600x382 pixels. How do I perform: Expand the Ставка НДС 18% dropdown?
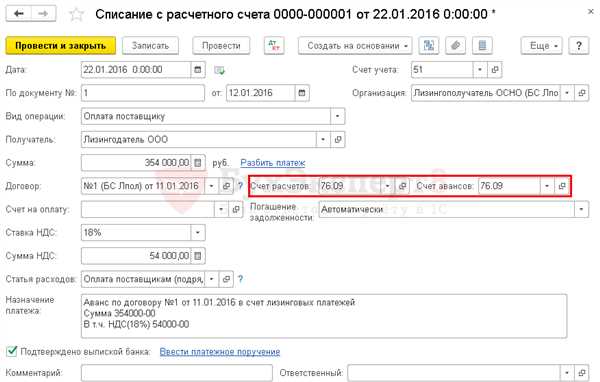197,233
